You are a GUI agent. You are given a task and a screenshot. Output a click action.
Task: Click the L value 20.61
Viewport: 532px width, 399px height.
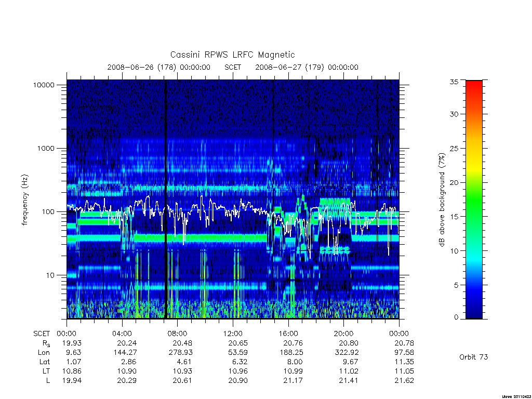pyautogui.click(x=182, y=380)
